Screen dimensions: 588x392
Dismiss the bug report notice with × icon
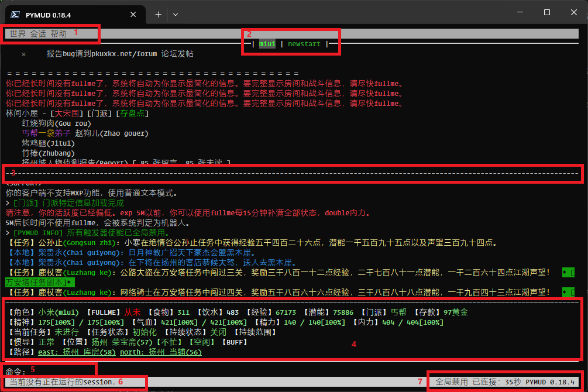click(24, 54)
